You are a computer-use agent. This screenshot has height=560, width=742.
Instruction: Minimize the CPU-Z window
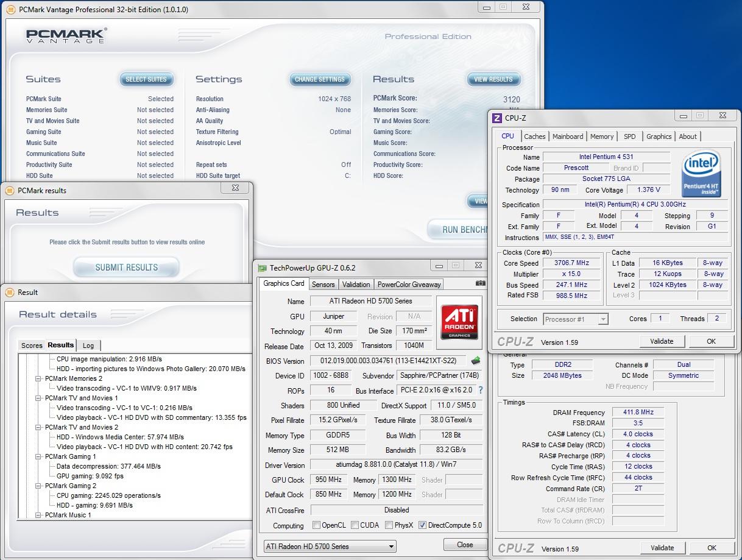[683, 115]
